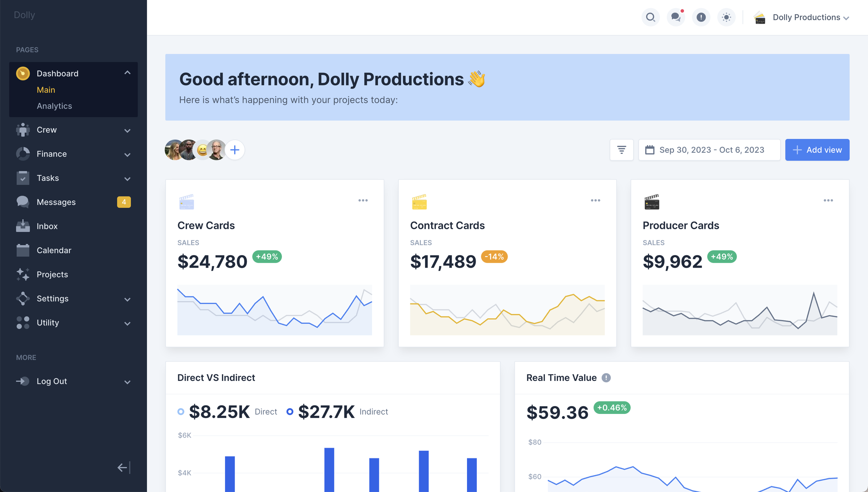The height and width of the screenshot is (492, 868).
Task: Open the Sep 30 – Oct 6 date picker
Action: point(709,150)
